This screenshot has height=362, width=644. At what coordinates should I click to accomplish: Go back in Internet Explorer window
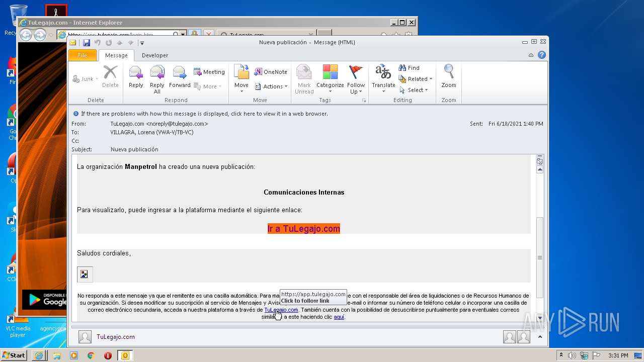tap(26, 35)
